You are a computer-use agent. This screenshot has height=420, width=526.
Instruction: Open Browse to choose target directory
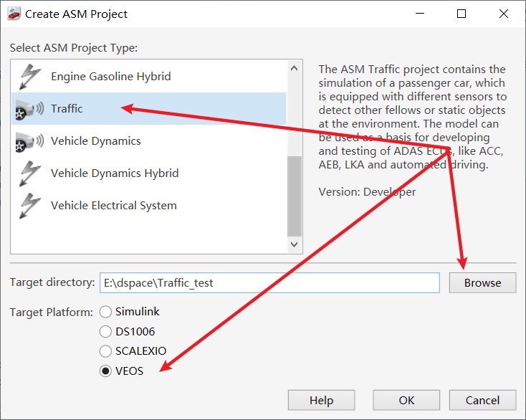tap(482, 283)
